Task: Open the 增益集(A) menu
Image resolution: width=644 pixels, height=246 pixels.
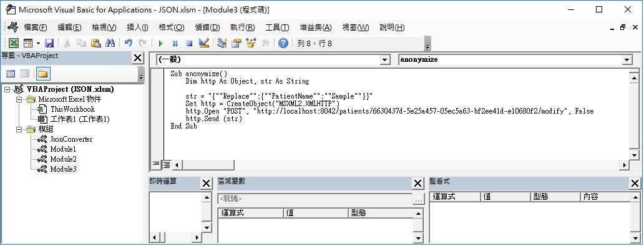Action: tap(315, 27)
